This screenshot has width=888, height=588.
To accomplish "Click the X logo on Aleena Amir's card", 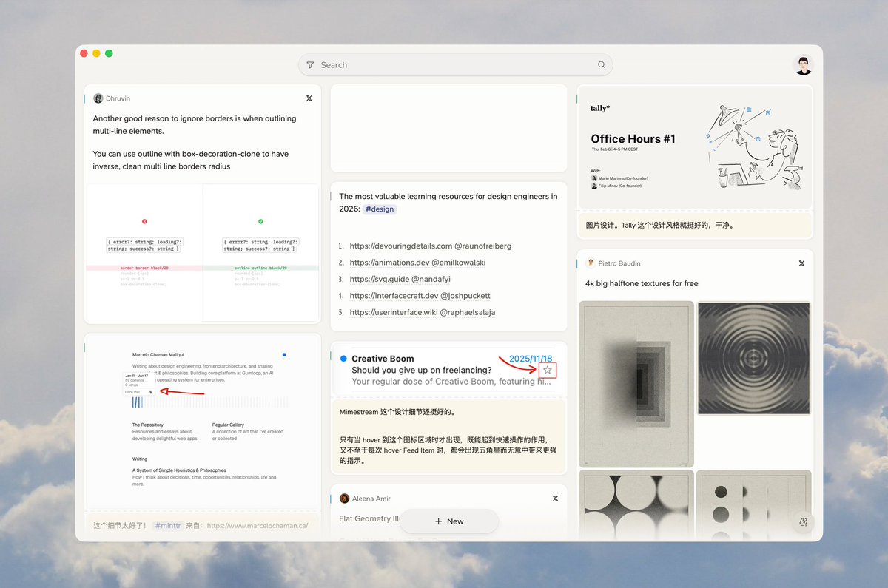I will pyautogui.click(x=556, y=499).
